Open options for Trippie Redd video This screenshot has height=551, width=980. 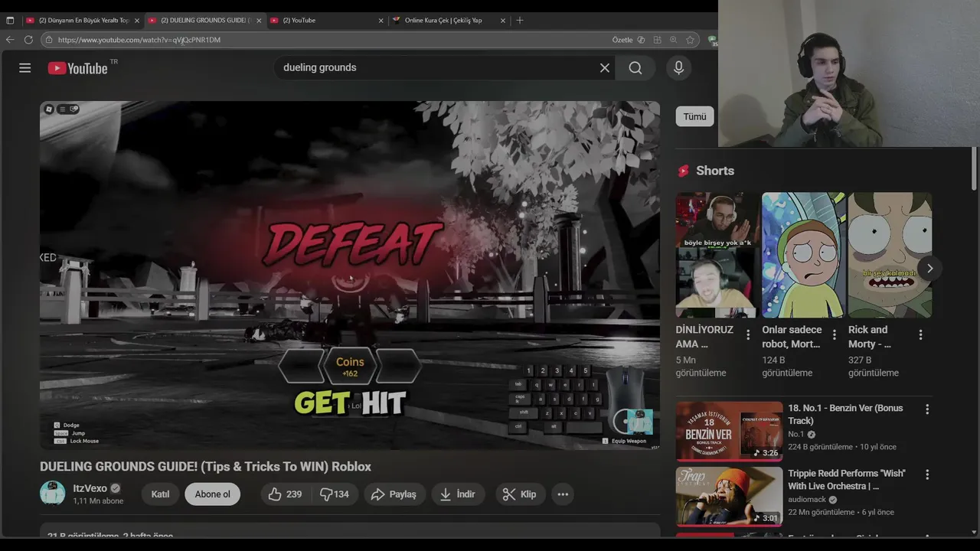pyautogui.click(x=927, y=474)
